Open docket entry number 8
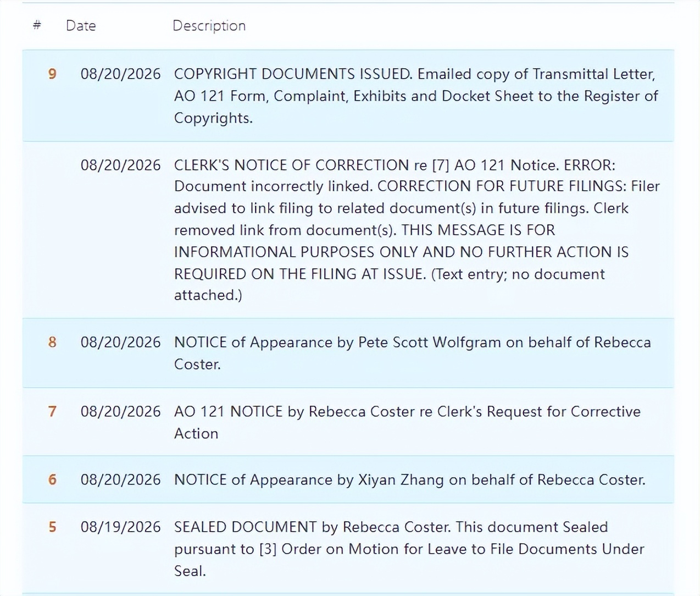This screenshot has width=700, height=596. pyautogui.click(x=52, y=343)
